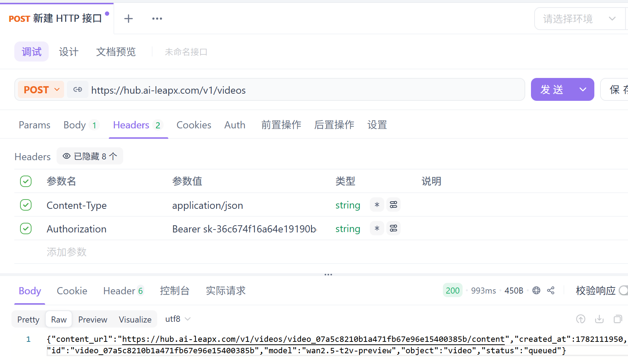Open the response Cookie tab
Viewport: 628px width, 364px height.
coord(72,291)
